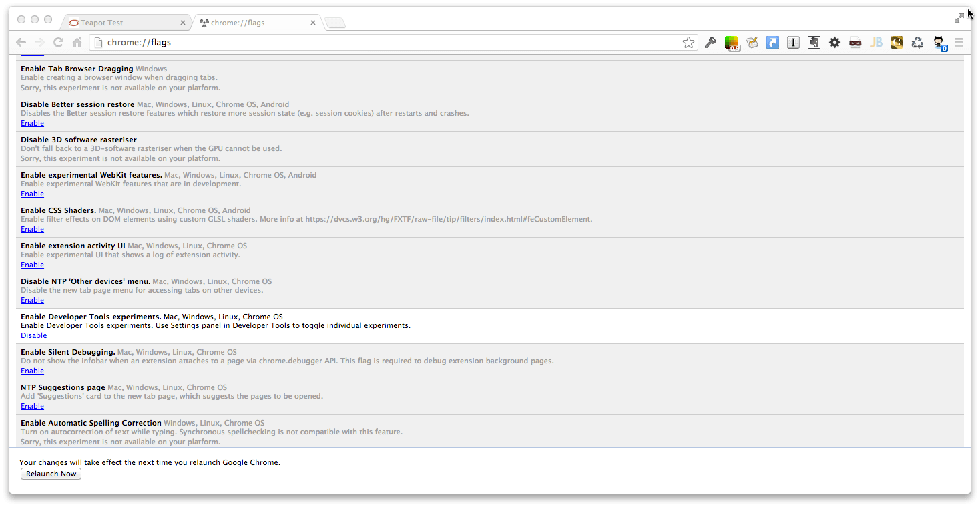Click 'Enable experimental WebKit features.' heading
Viewport: 980px width, 507px height.
coord(91,175)
